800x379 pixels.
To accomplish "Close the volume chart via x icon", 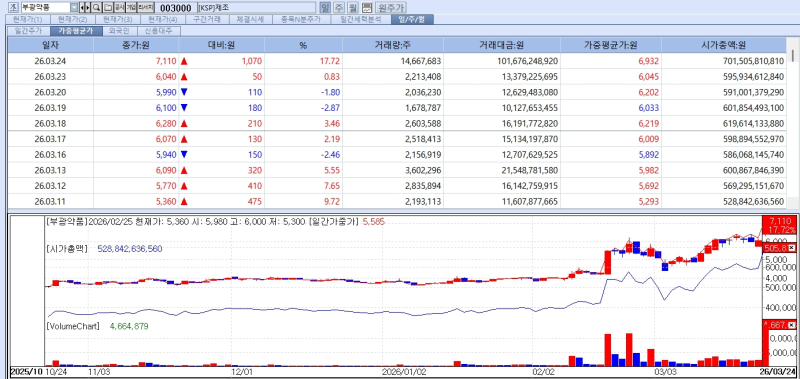I will (792, 325).
